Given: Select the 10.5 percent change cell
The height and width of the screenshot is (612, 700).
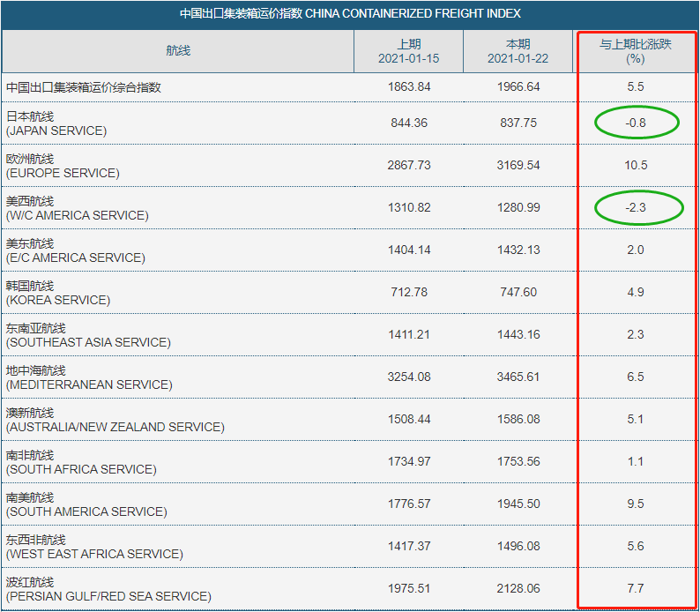Looking at the screenshot, I should point(635,165).
